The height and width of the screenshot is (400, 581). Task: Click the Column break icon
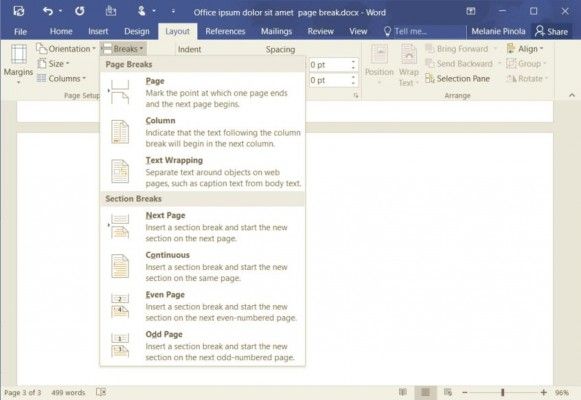pos(120,132)
